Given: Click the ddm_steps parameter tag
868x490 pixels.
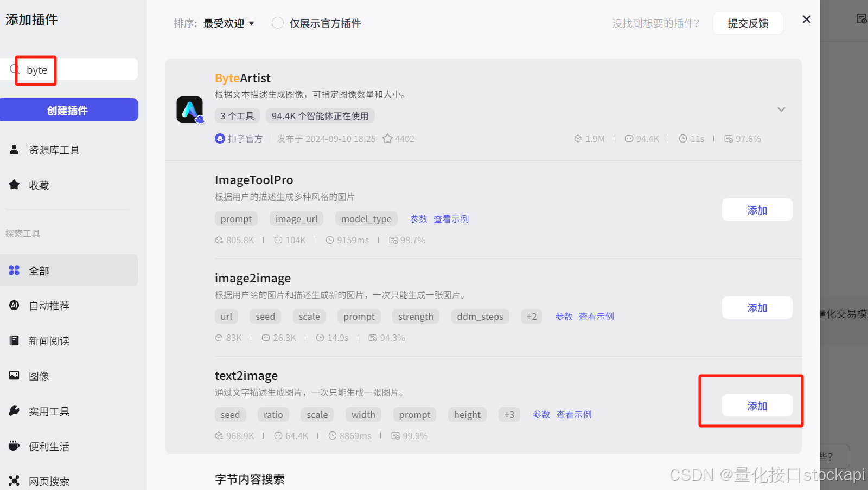Looking at the screenshot, I should coord(480,317).
